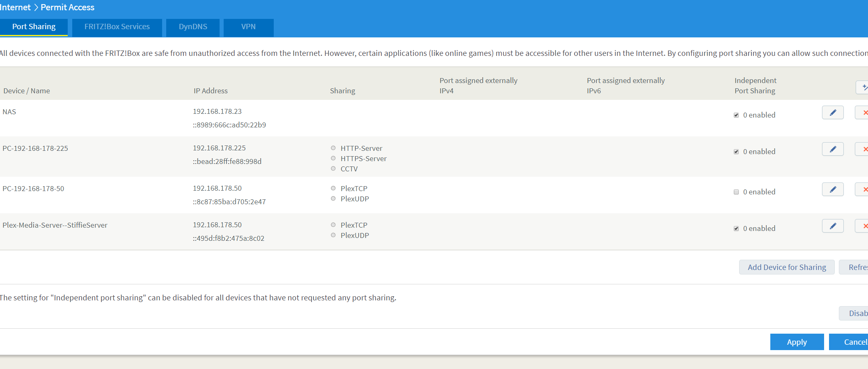Click the Add Device for Sharing button
Viewport: 868px width, 369px height.
pyautogui.click(x=787, y=267)
